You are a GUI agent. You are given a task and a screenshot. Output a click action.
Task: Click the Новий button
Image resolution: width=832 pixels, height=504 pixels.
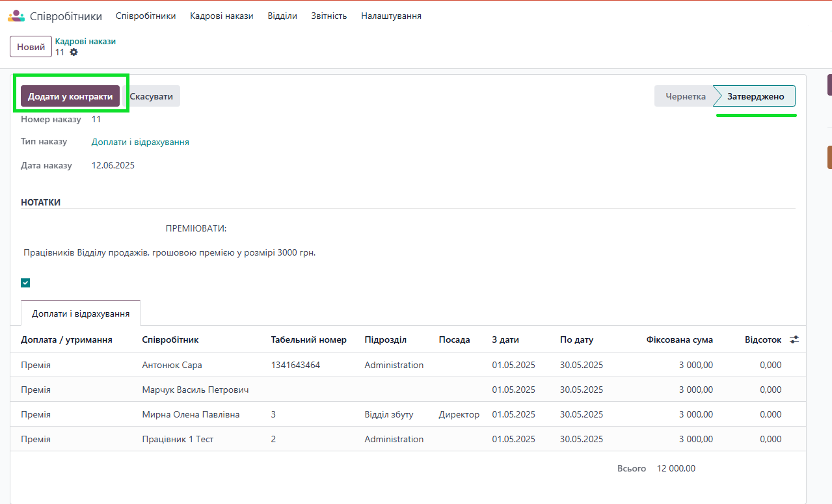coord(31,47)
